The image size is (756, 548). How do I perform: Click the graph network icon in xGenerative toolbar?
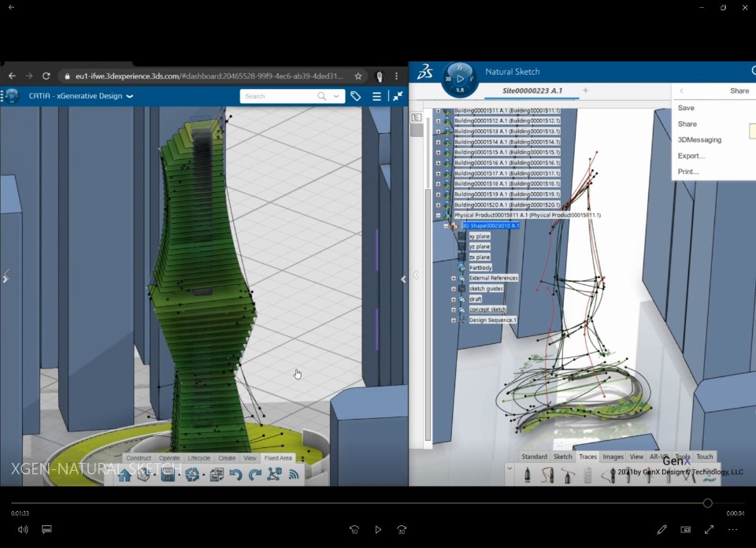[274, 475]
